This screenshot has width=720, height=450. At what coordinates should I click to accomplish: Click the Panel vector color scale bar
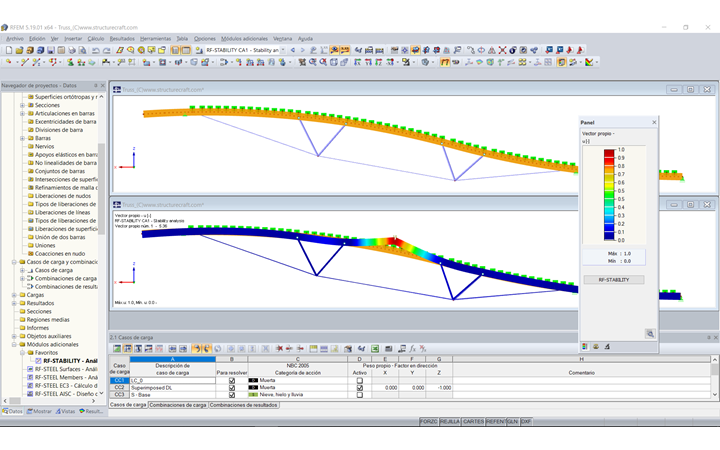(x=609, y=195)
